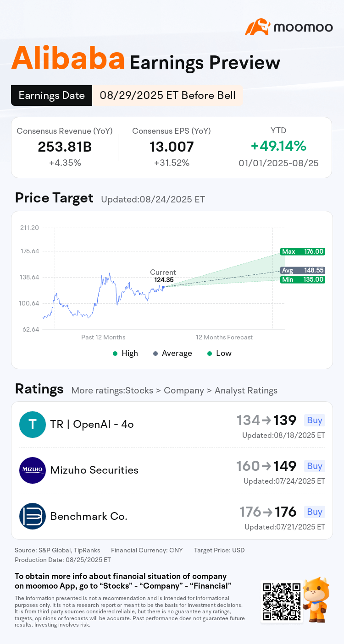Screen dimensions: 344x644
Task: Select the Max 176.00 price label
Action: pos(303,251)
